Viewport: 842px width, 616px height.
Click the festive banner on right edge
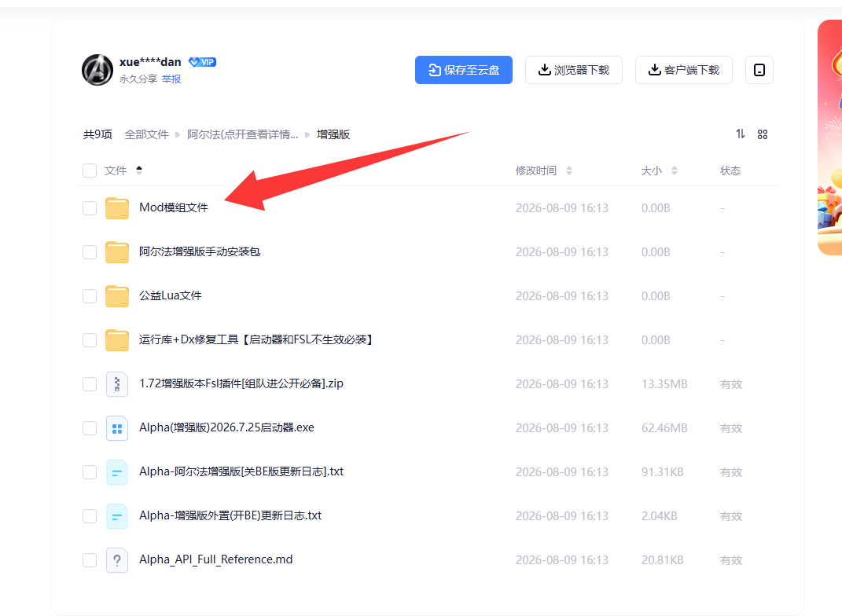pyautogui.click(x=829, y=137)
